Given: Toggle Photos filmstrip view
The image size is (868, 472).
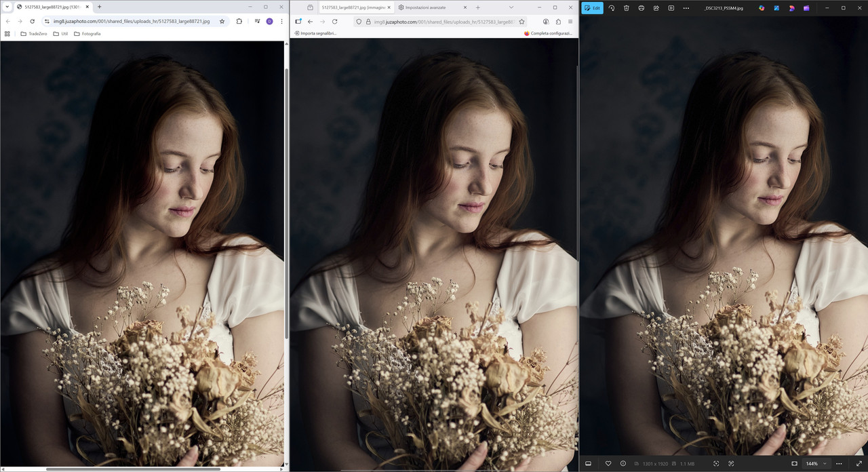Looking at the screenshot, I should pyautogui.click(x=589, y=463).
